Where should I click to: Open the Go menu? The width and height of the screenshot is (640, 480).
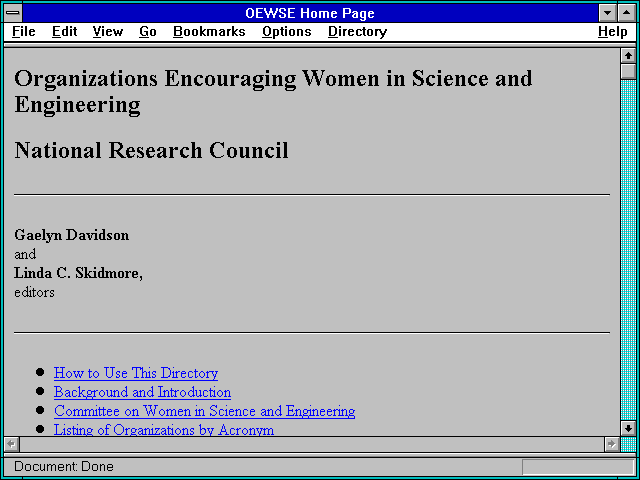(148, 32)
